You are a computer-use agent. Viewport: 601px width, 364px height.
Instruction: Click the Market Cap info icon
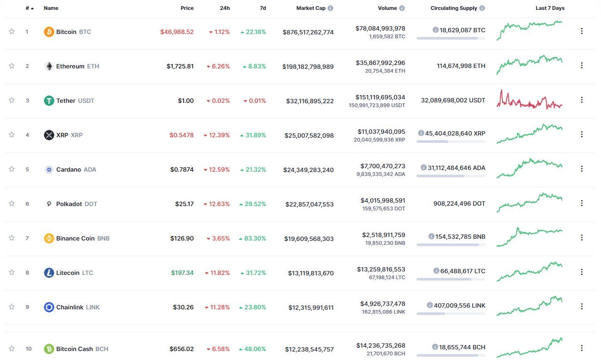(330, 8)
